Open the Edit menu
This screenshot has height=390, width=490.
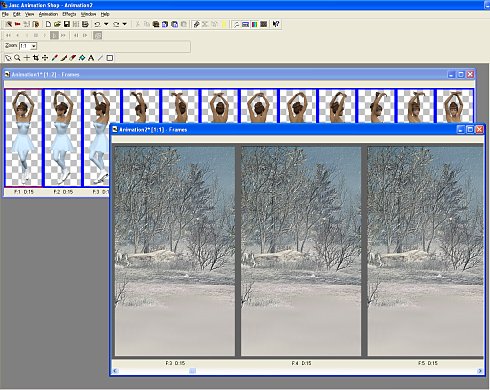pyautogui.click(x=17, y=14)
